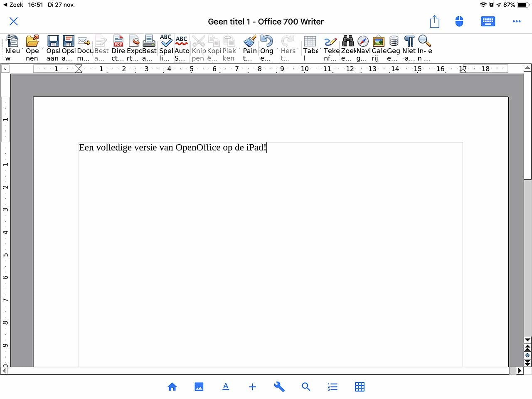Toggle AutoSpelling ABC red underline icon
The image size is (532, 399).
click(x=182, y=41)
